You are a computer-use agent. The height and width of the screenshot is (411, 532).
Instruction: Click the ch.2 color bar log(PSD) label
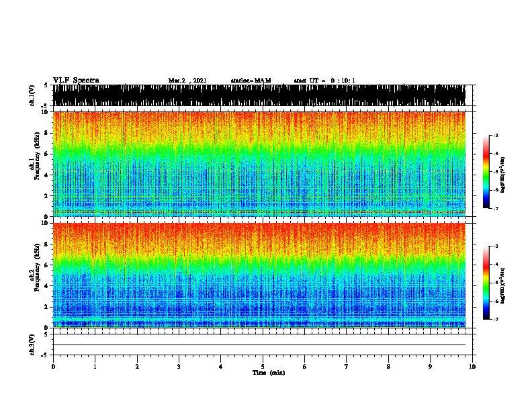pos(503,285)
